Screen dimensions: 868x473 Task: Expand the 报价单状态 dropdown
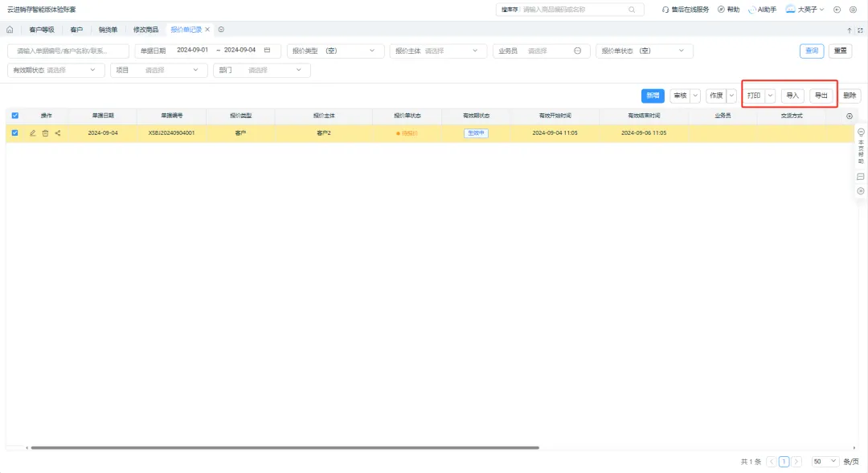682,51
